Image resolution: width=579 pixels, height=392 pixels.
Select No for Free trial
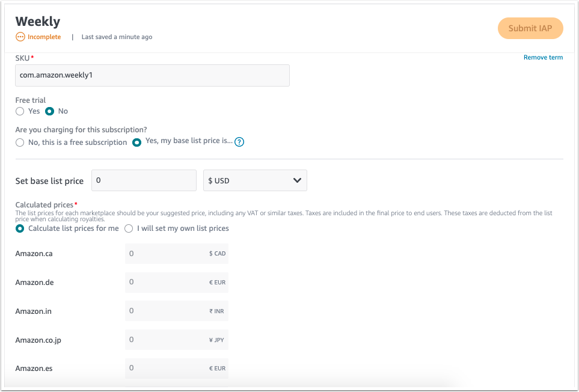tap(49, 111)
